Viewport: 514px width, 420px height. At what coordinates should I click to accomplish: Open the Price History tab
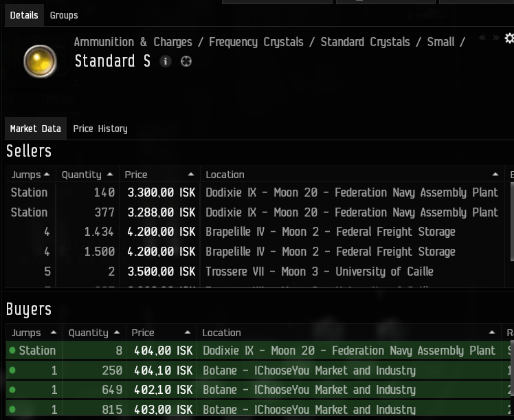click(100, 129)
